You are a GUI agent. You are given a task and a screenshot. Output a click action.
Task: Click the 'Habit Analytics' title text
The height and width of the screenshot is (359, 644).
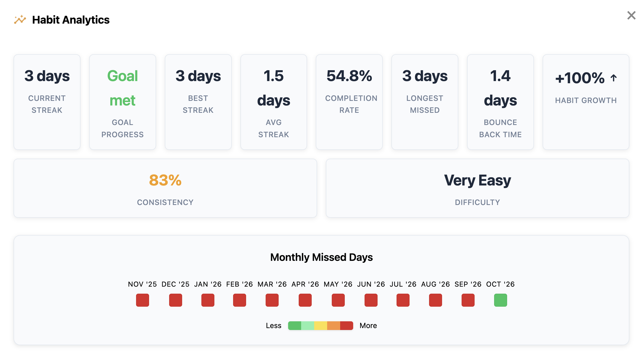coord(71,20)
